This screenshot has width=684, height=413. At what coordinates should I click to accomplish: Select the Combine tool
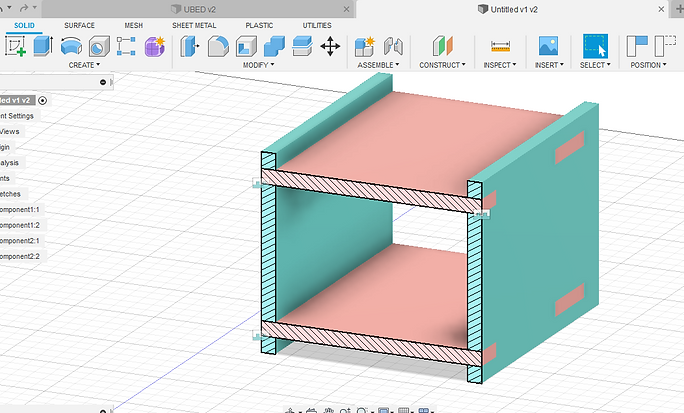coord(274,46)
